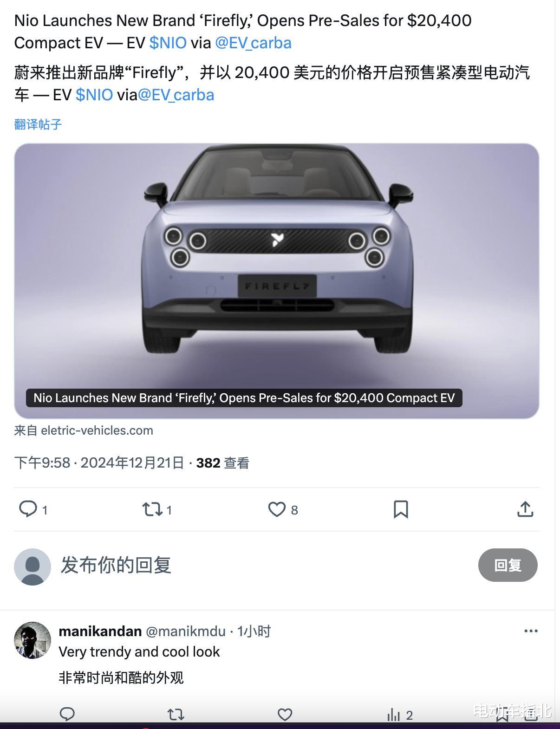This screenshot has height=729, width=560.
Task: Reply to manikandan's comment
Action: coord(67,714)
